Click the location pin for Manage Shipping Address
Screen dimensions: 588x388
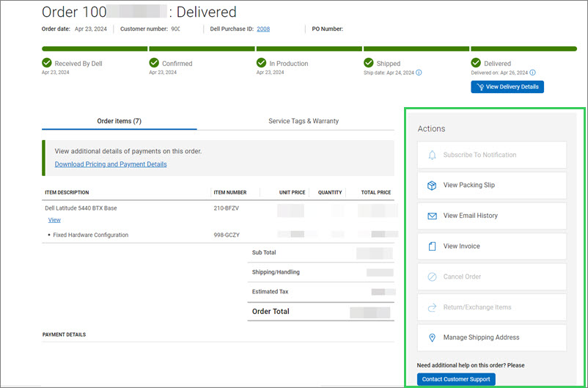[x=432, y=338]
